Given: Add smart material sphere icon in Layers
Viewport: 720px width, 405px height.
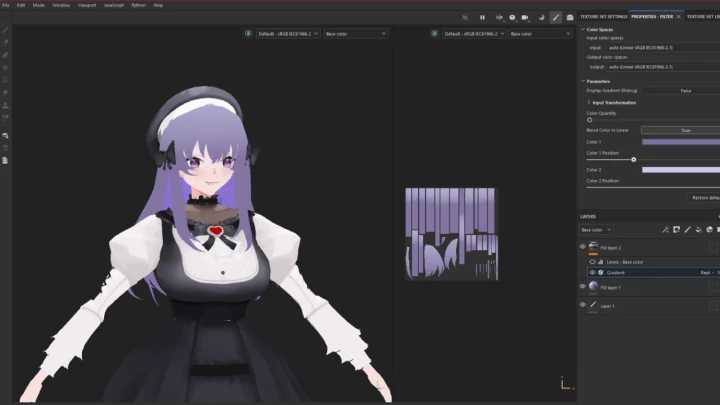Looking at the screenshot, I should (709, 230).
